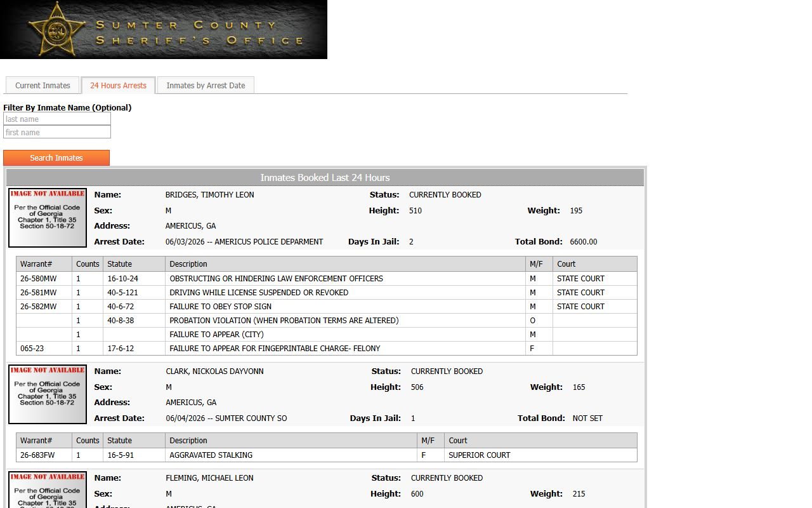Click the Inmates Booked Last 24 Hours header
This screenshot has width=812, height=508.
325,178
